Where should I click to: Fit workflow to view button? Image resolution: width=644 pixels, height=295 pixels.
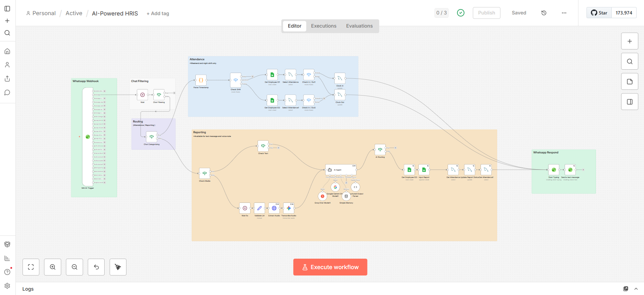tap(31, 267)
